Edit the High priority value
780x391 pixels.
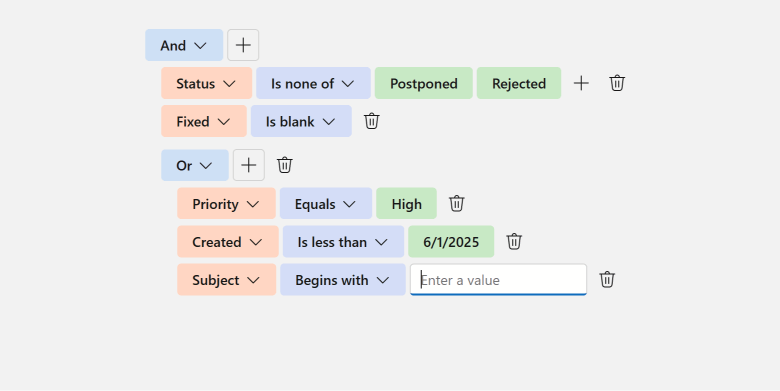pyautogui.click(x=406, y=203)
